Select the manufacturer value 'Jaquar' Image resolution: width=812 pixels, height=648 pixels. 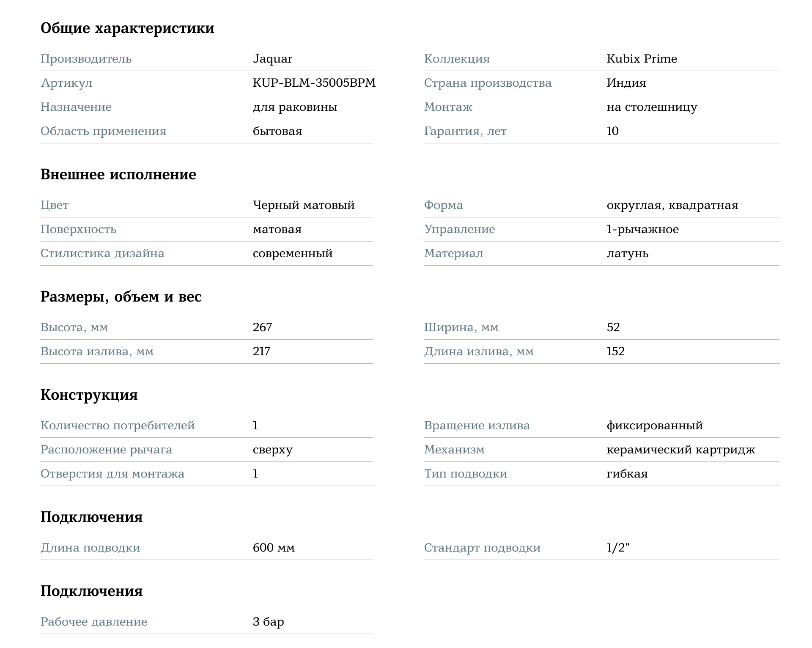pyautogui.click(x=272, y=59)
